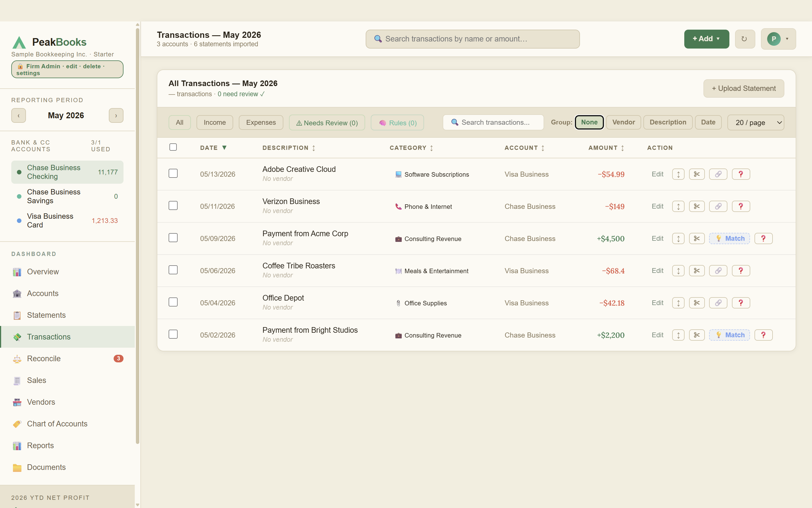Open the 20 / page dropdown
The image size is (812, 508).
coord(756,123)
